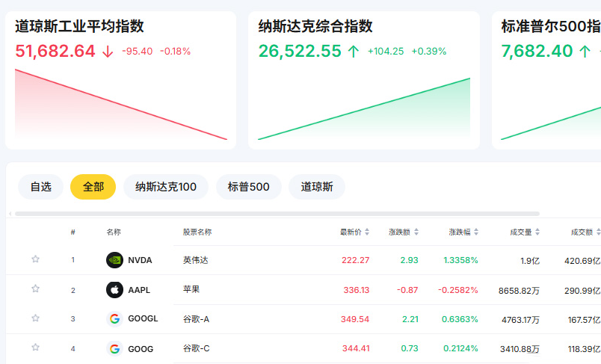The height and width of the screenshot is (364, 601).
Task: Toggle the favorite star for GOOG
Action: coord(35,347)
